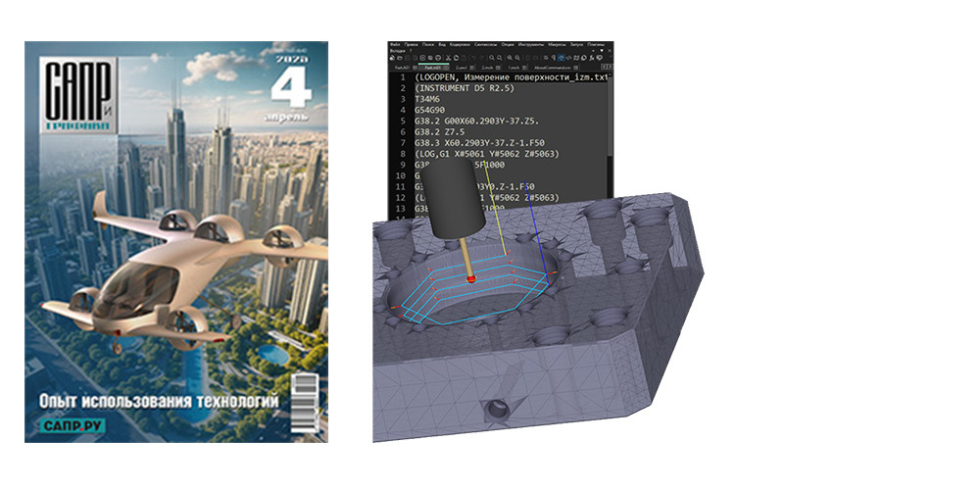Open the Синтаксисы menu

(x=486, y=44)
